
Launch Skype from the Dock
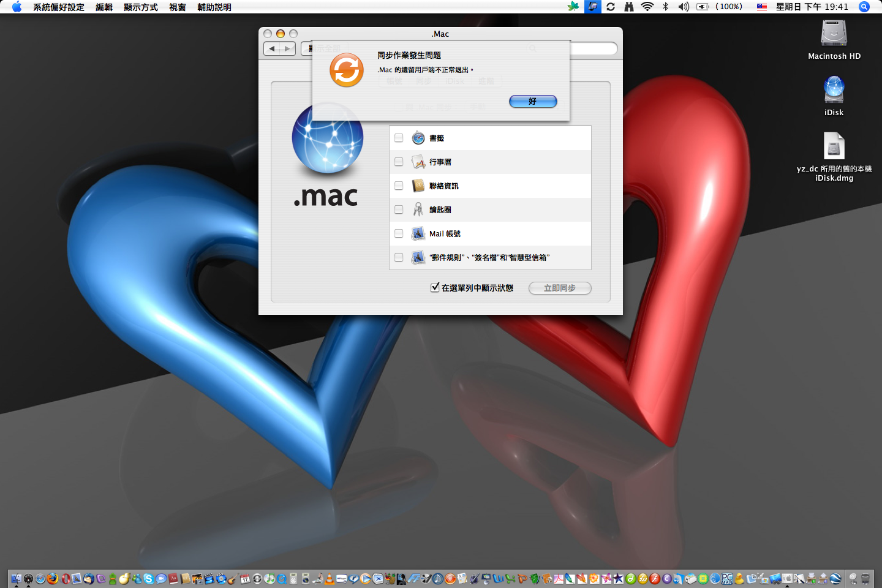tap(149, 578)
